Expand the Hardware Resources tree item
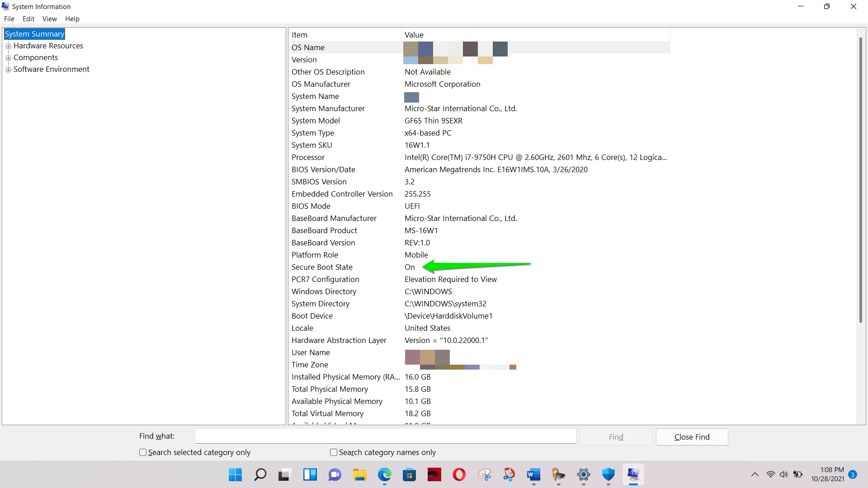This screenshot has height=488, width=868. 8,45
